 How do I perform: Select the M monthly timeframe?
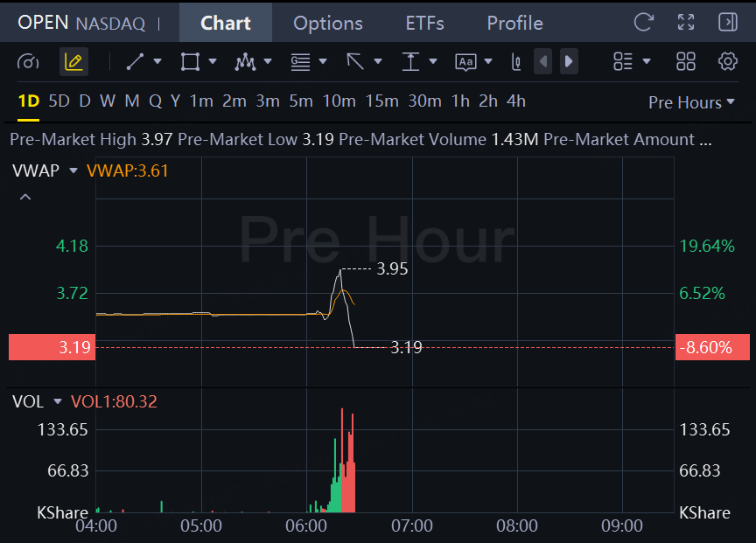point(132,101)
